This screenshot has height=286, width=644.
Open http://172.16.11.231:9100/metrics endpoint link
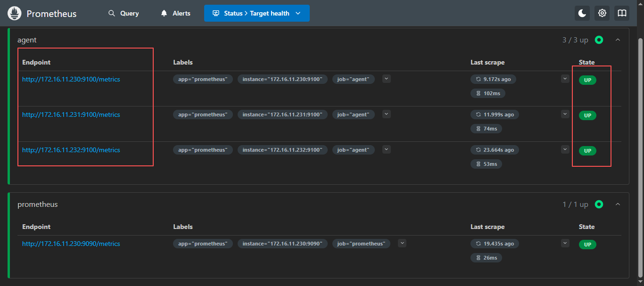[x=71, y=114]
